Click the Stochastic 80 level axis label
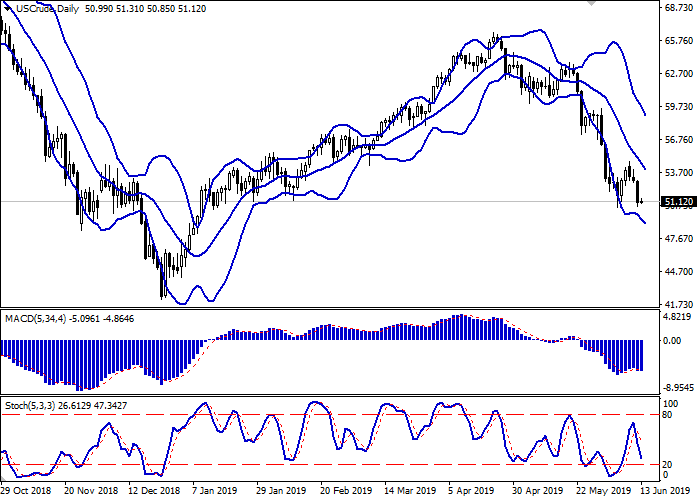The width and height of the screenshot is (700, 500). [x=668, y=414]
